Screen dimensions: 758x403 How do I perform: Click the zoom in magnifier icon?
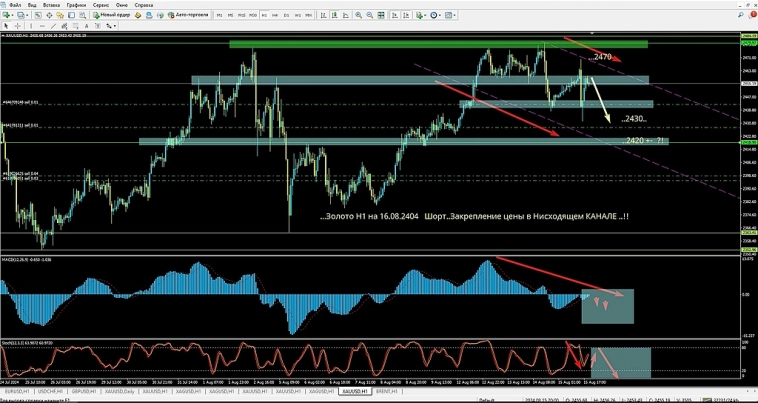[x=357, y=15]
